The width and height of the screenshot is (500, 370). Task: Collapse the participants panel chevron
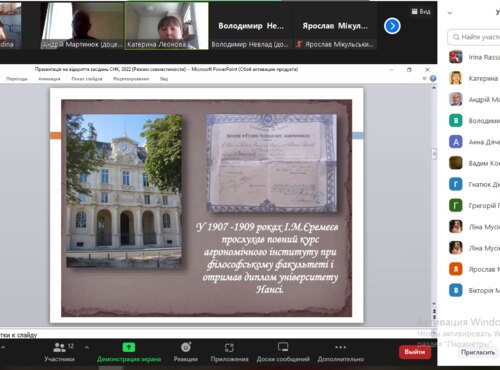[450, 13]
